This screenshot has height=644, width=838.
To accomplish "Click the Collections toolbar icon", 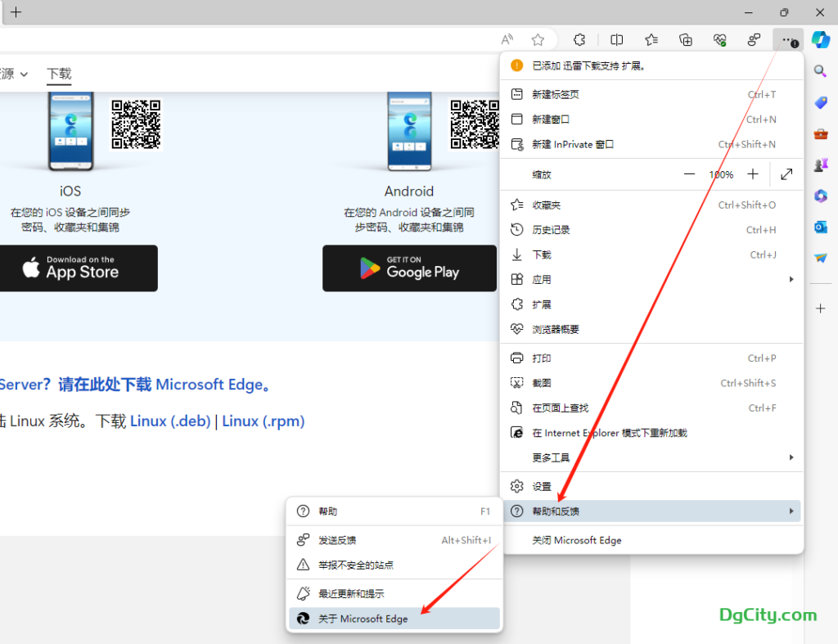I will point(687,39).
